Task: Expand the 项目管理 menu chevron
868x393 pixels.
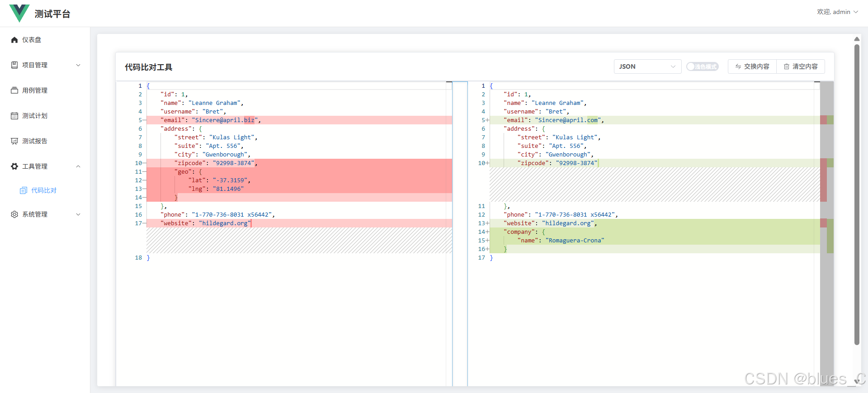Action: (78, 65)
